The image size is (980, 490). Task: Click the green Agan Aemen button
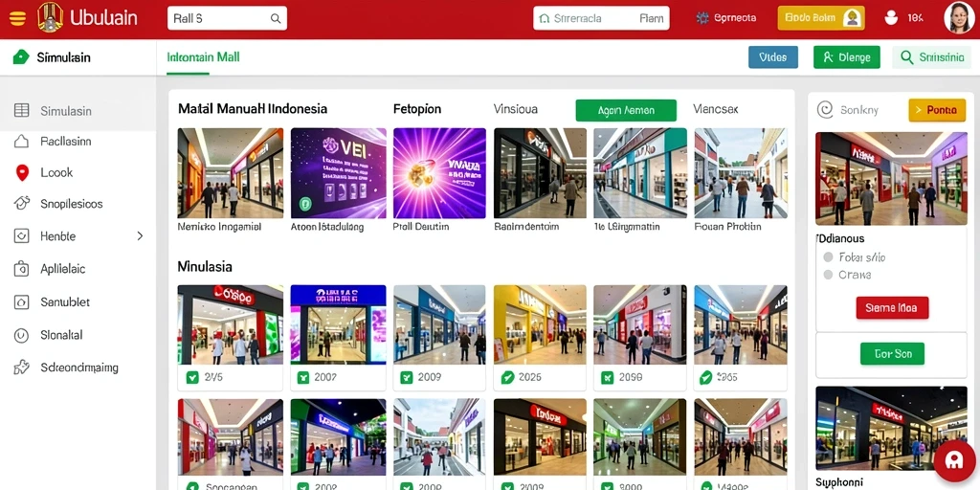[626, 111]
